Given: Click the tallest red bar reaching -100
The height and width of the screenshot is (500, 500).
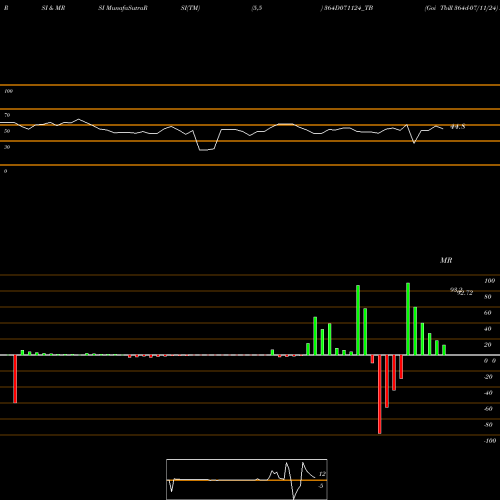Looking at the screenshot, I should point(380,394).
